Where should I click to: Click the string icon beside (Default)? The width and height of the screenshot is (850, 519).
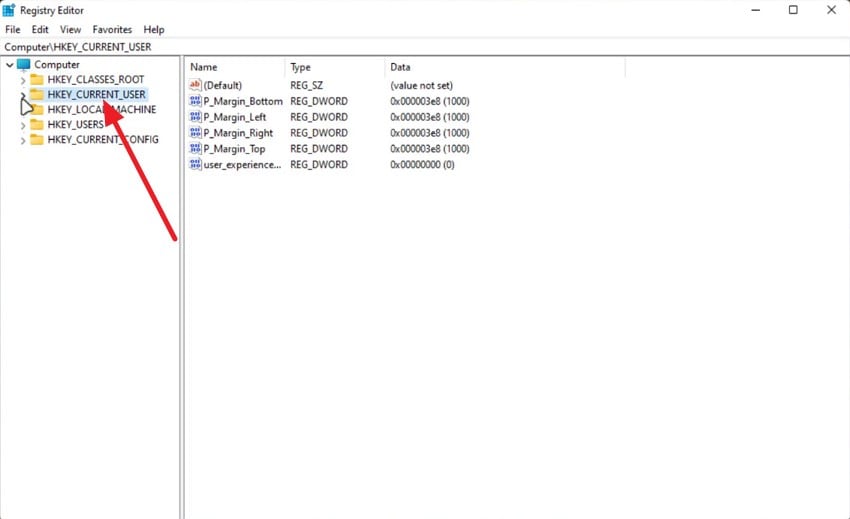tap(195, 85)
